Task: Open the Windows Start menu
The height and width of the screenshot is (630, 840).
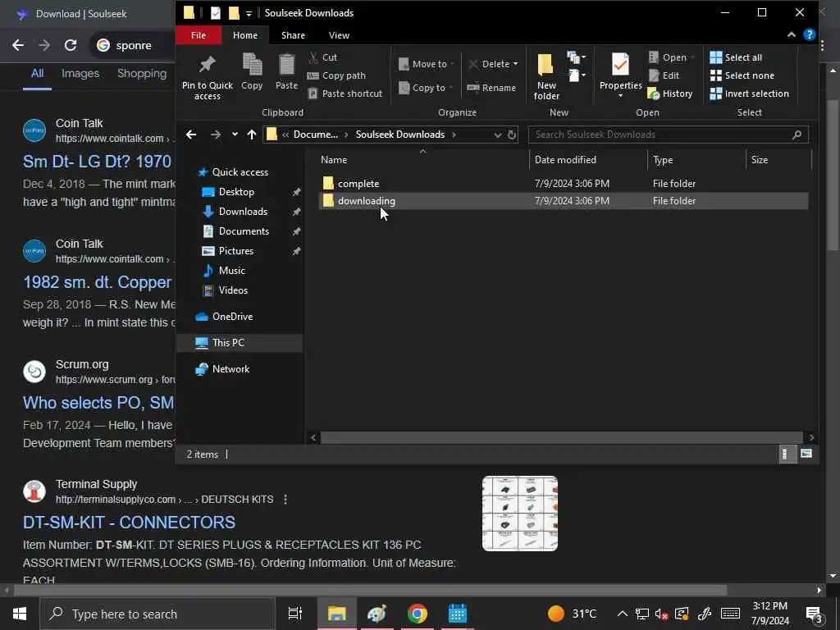Action: [x=20, y=614]
